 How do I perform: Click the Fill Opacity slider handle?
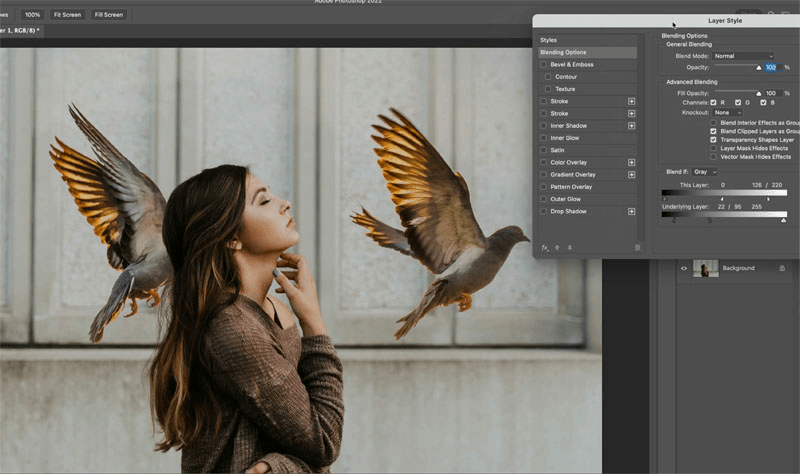[759, 94]
